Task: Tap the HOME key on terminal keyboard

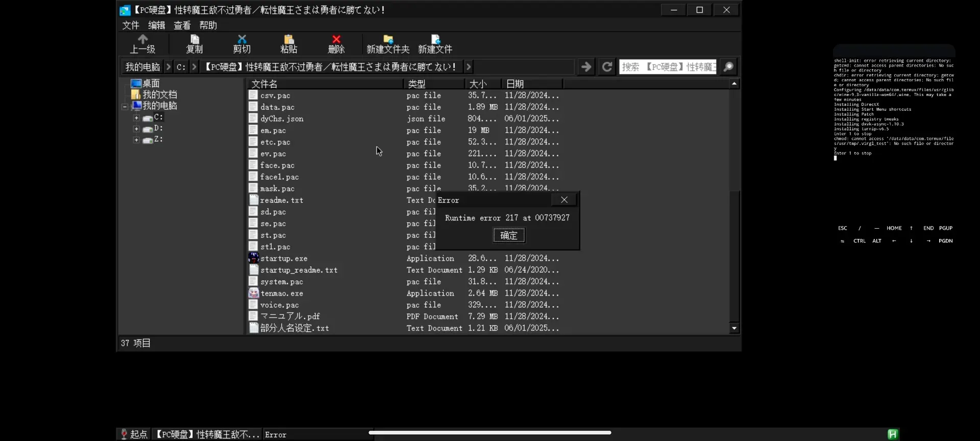Action: [x=894, y=228]
